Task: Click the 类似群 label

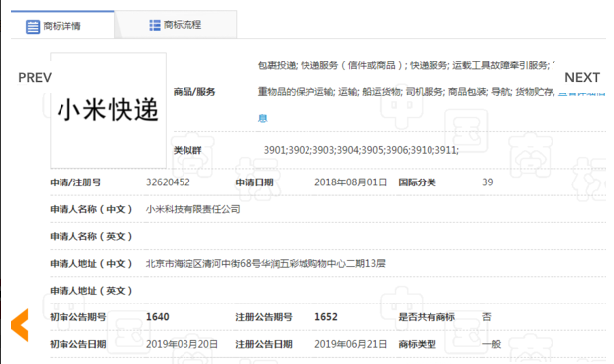Action: [x=187, y=150]
